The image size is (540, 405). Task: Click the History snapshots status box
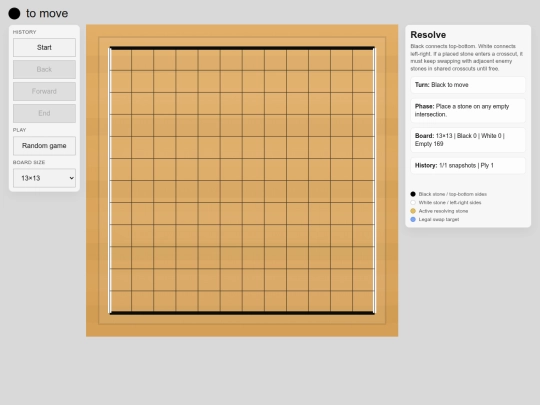point(468,165)
